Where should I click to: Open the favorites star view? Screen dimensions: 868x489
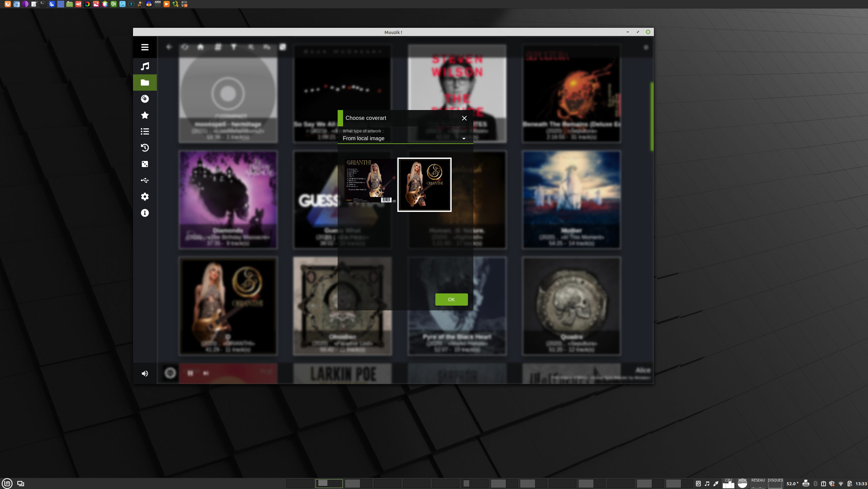coord(145,115)
